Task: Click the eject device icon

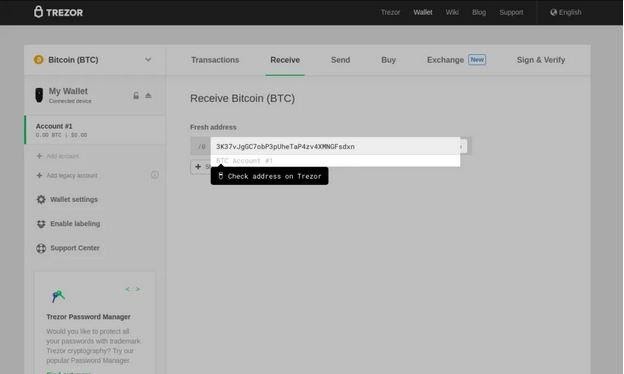Action: click(x=148, y=95)
